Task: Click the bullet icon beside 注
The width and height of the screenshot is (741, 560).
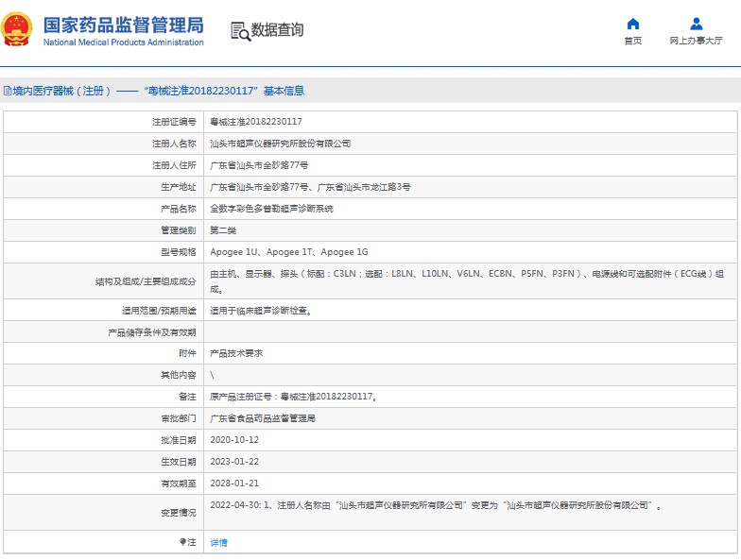Action: click(183, 542)
